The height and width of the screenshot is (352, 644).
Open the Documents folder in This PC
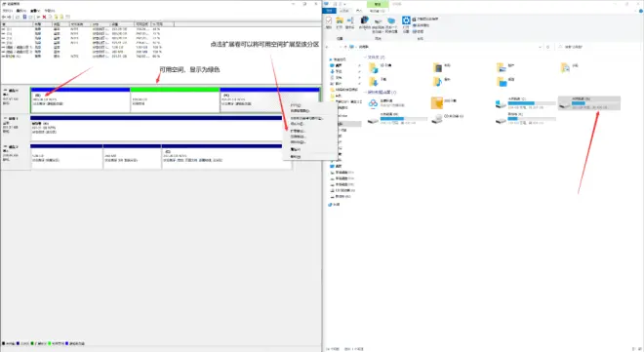pos(570,66)
